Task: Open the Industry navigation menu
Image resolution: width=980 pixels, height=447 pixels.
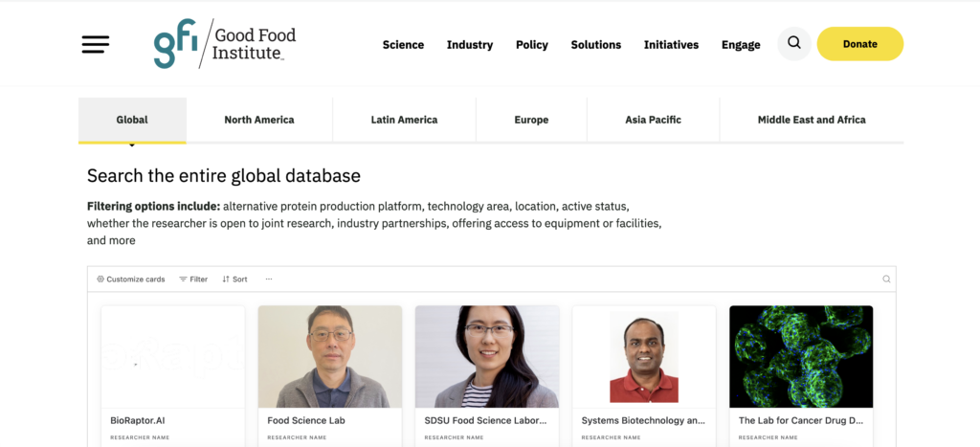Action: 470,45
